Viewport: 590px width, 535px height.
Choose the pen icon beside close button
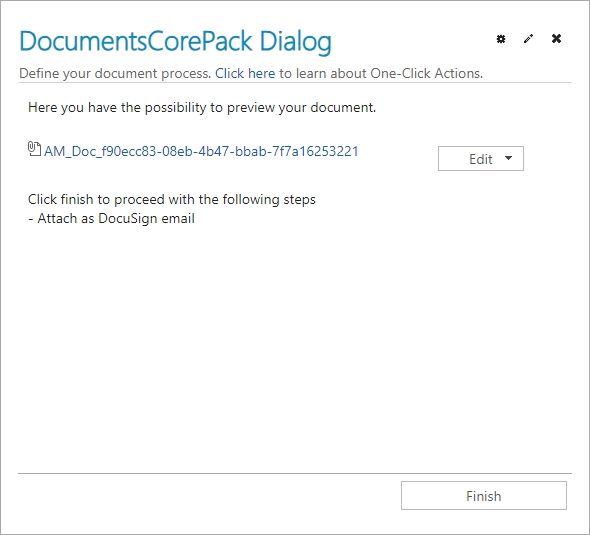[x=528, y=39]
